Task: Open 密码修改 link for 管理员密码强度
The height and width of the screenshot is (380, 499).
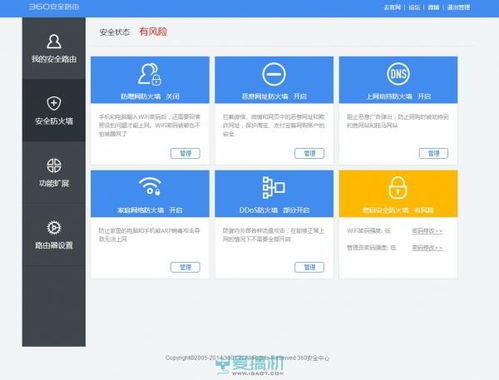Action: click(x=427, y=248)
